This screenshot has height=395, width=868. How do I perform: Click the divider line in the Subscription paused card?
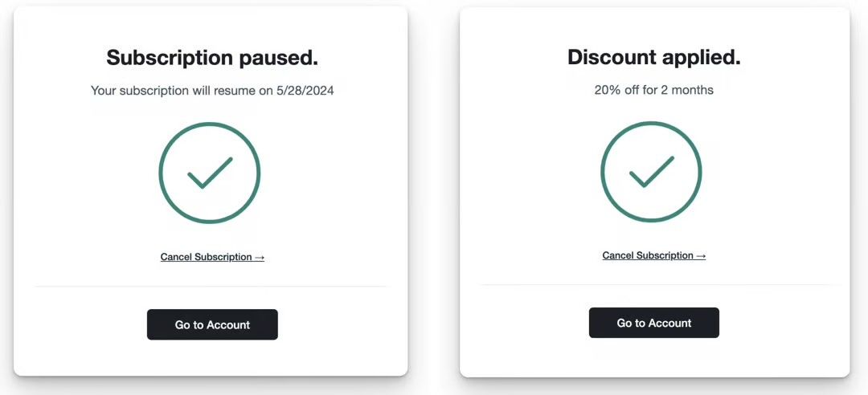[x=212, y=286]
